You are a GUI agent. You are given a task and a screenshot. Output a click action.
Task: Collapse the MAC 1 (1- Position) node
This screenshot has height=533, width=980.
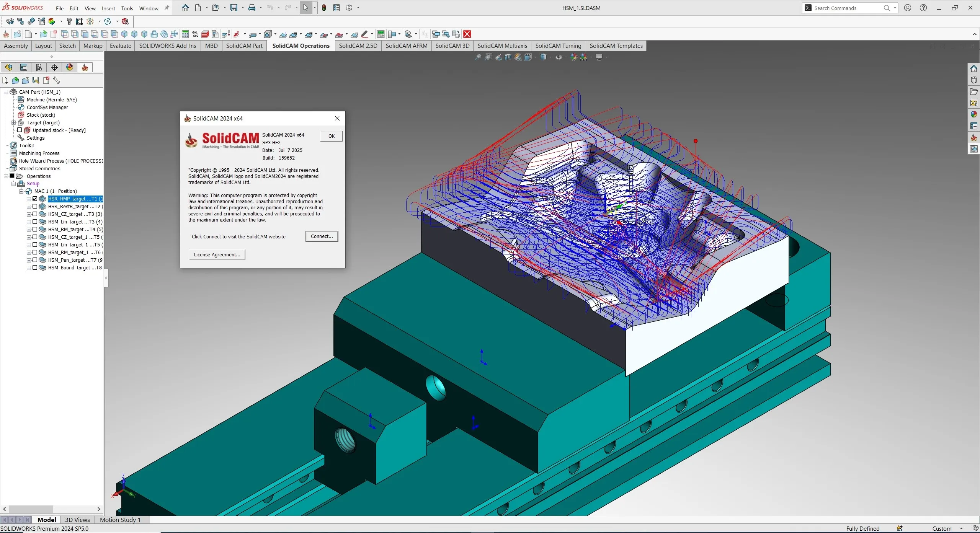(21, 191)
